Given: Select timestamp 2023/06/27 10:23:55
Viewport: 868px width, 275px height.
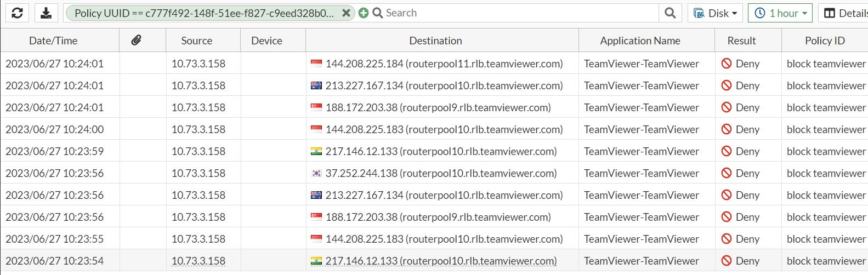Looking at the screenshot, I should click(55, 239).
